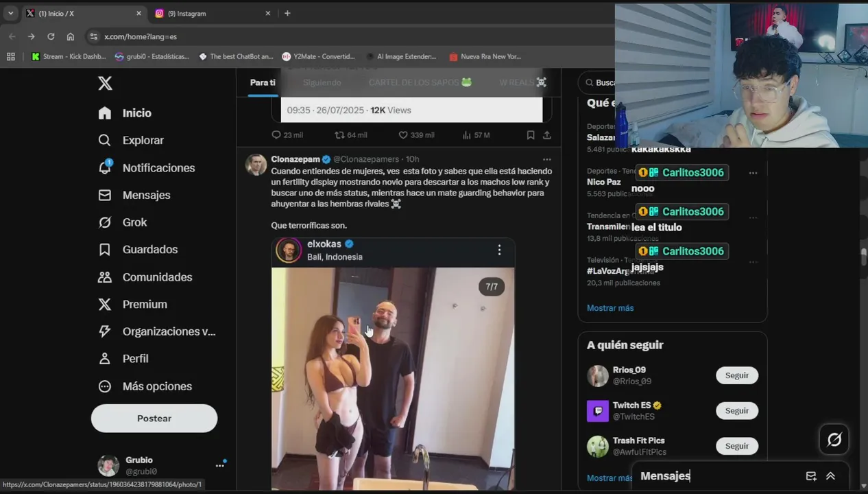Open the tab search dropdown arrow

(x=10, y=13)
